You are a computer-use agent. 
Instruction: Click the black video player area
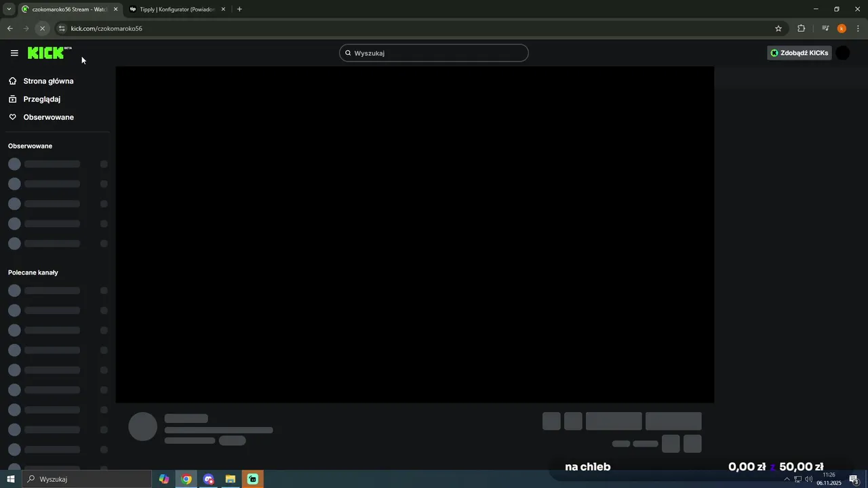click(414, 235)
